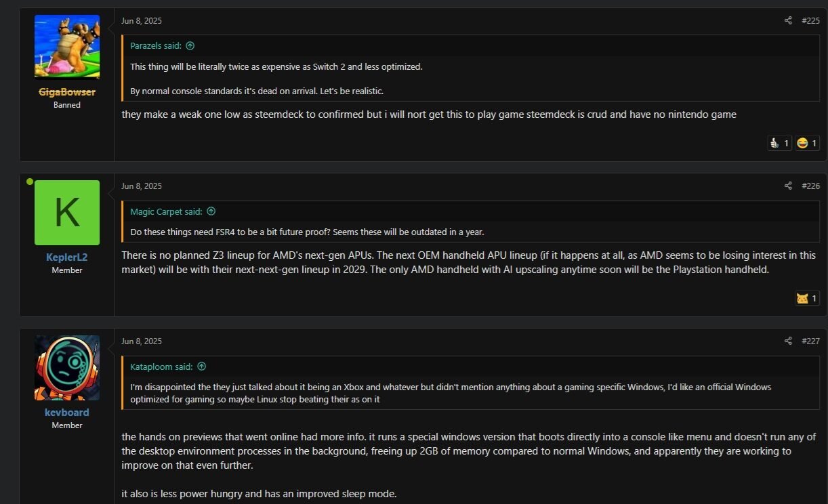This screenshot has height=504, width=828.
Task: Open post number #227 permalink
Action: (810, 341)
